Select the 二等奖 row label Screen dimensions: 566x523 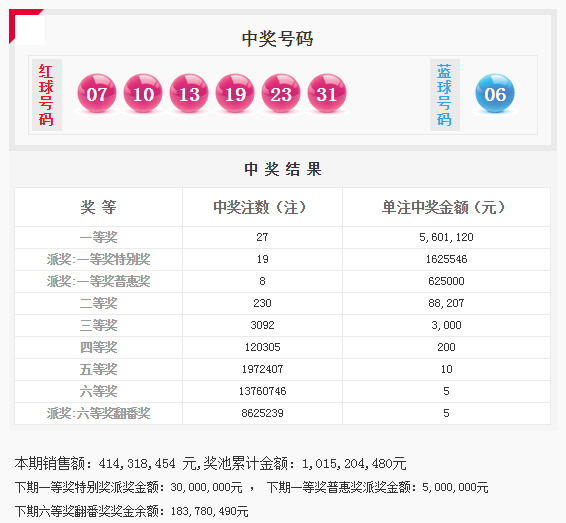98,303
